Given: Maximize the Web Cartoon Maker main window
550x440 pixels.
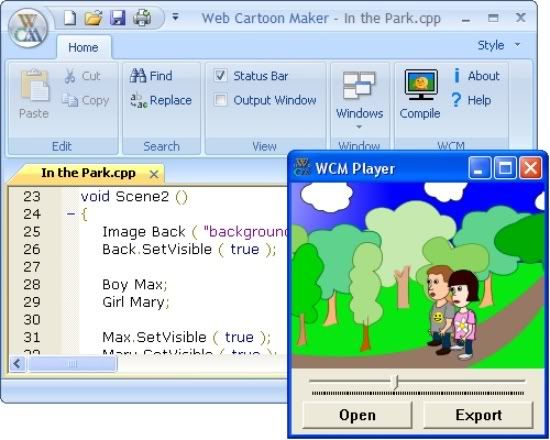Looking at the screenshot, I should coord(493,18).
